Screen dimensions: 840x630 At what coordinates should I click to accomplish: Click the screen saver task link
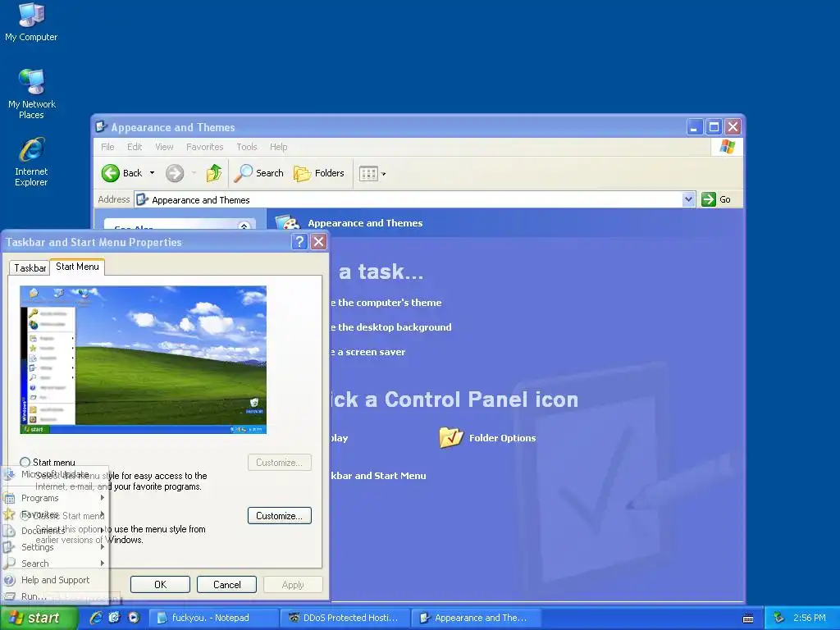[368, 351]
